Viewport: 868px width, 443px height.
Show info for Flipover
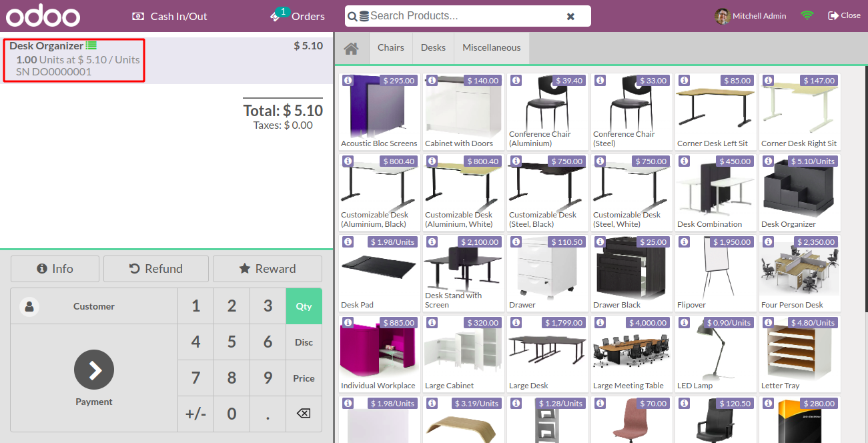[684, 242]
